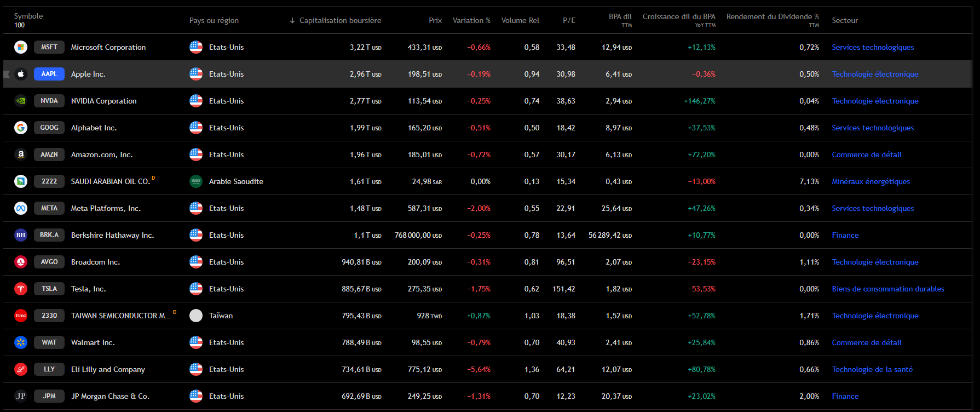Open Commerce de détail link in Walmart row
980x412 pixels.
tap(867, 342)
